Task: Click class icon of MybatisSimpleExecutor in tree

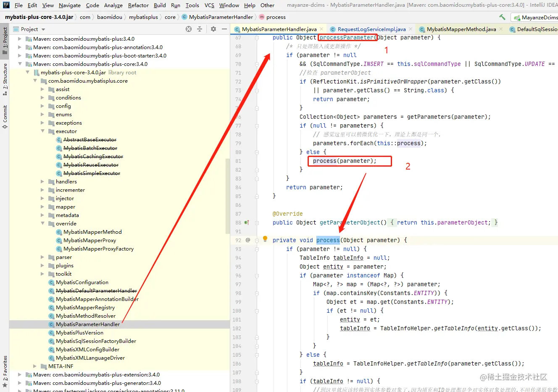Action: (59, 173)
